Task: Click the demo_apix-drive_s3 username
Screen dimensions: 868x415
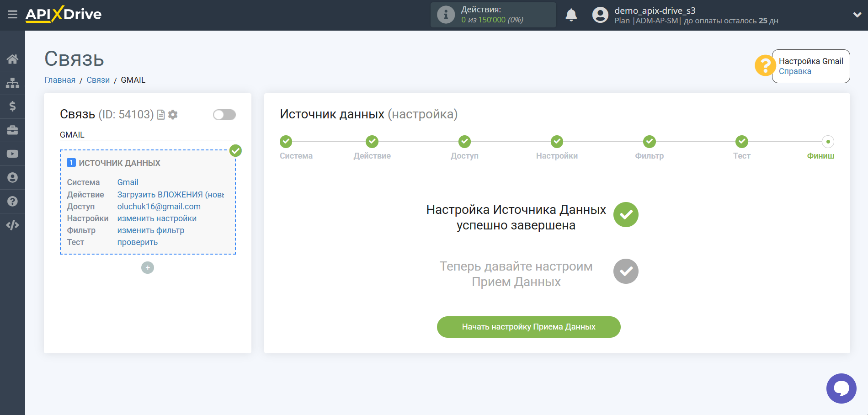Action: click(x=655, y=11)
